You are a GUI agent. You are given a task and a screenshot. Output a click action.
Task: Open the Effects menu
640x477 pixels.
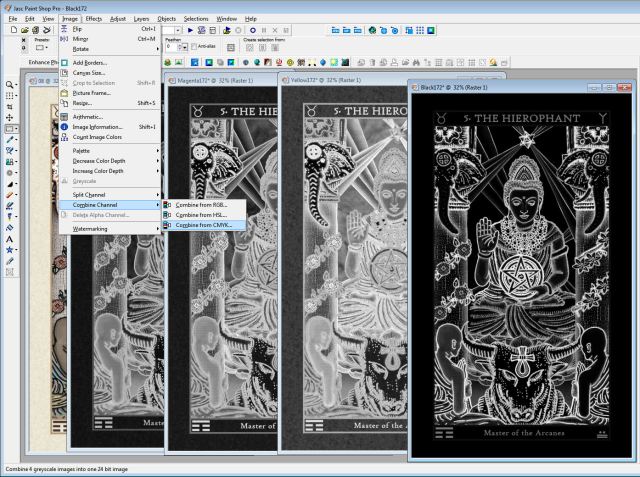93,18
